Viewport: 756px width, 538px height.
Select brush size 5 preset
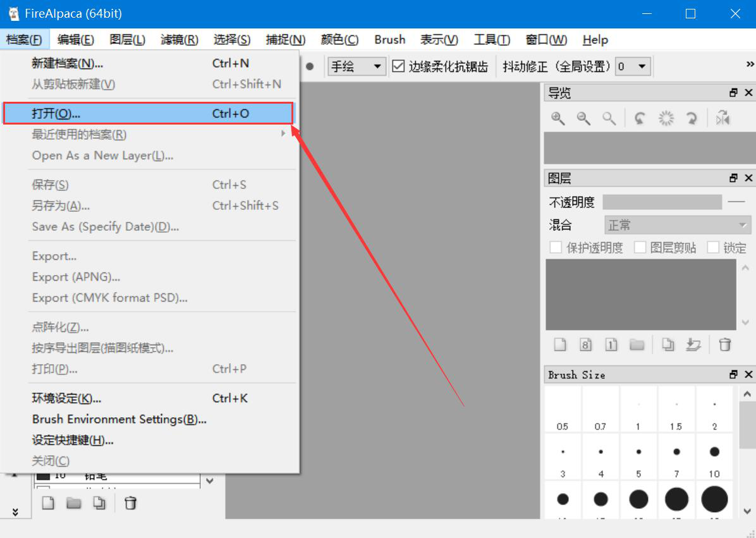click(x=638, y=456)
